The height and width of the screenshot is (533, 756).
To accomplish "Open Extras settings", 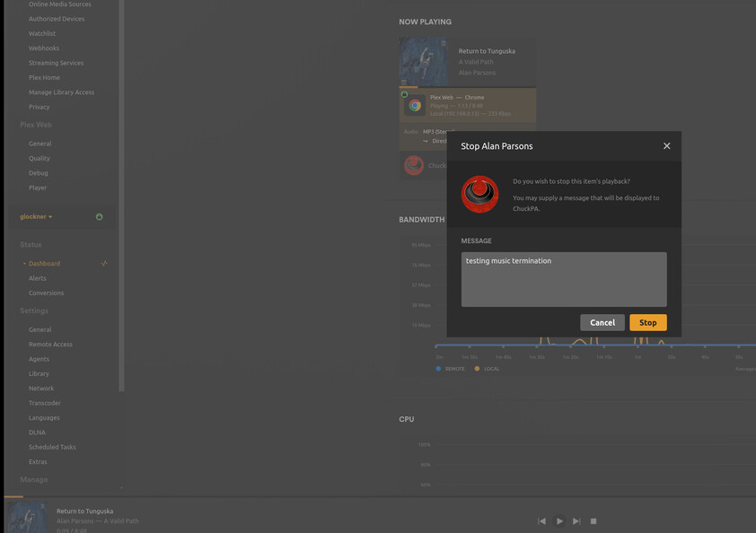I will (38, 462).
